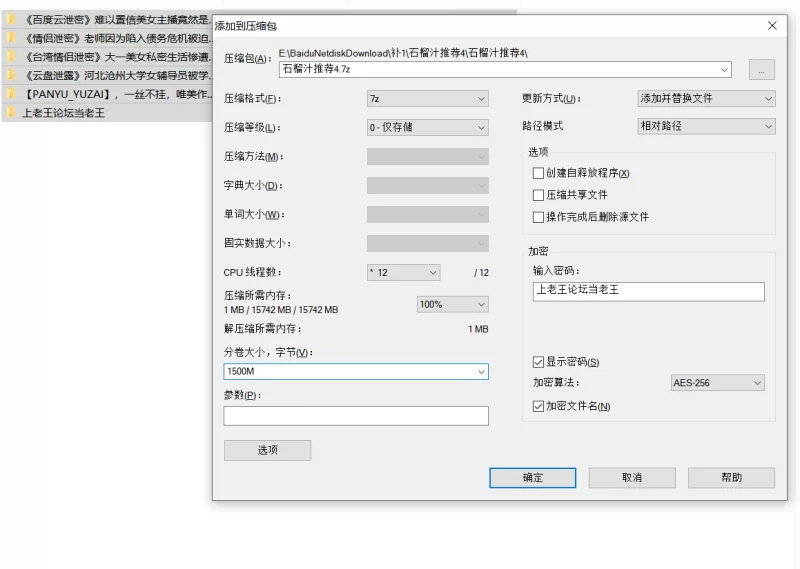This screenshot has width=800, height=569.
Task: Click browse "..." button for archive path
Action: 762,70
